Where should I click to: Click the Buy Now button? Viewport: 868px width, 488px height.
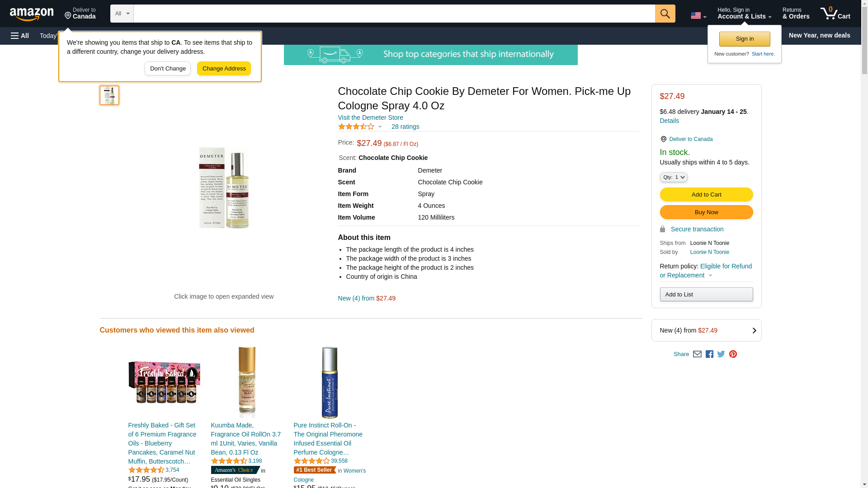[706, 212]
